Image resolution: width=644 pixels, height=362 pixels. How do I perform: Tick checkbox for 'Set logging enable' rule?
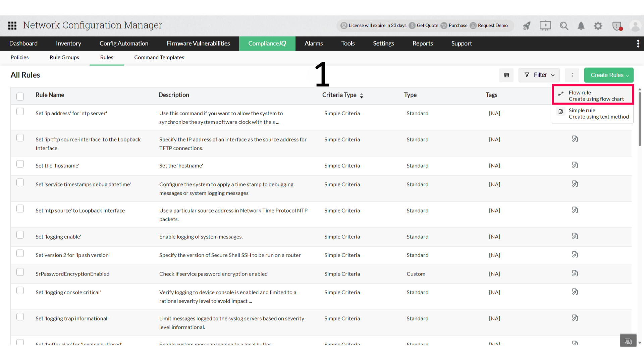(x=20, y=235)
